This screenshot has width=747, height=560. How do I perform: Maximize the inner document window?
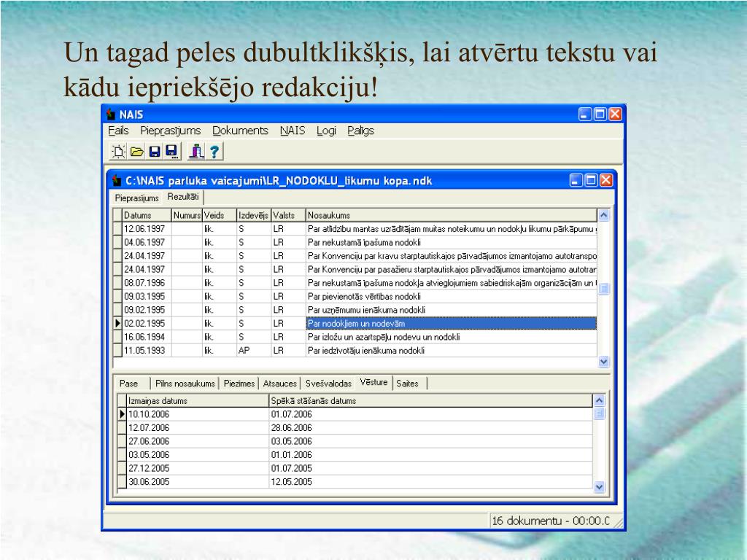[x=591, y=180]
